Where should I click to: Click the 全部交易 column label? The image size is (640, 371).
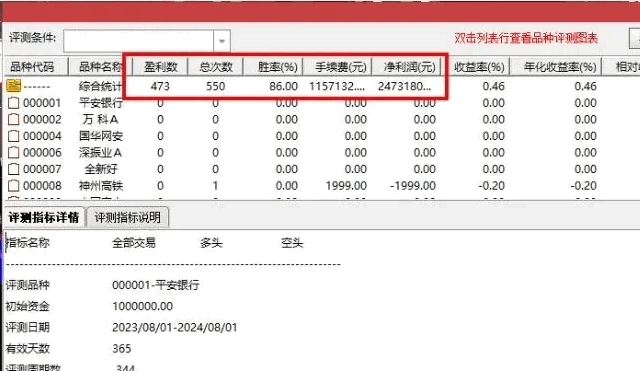click(x=134, y=243)
